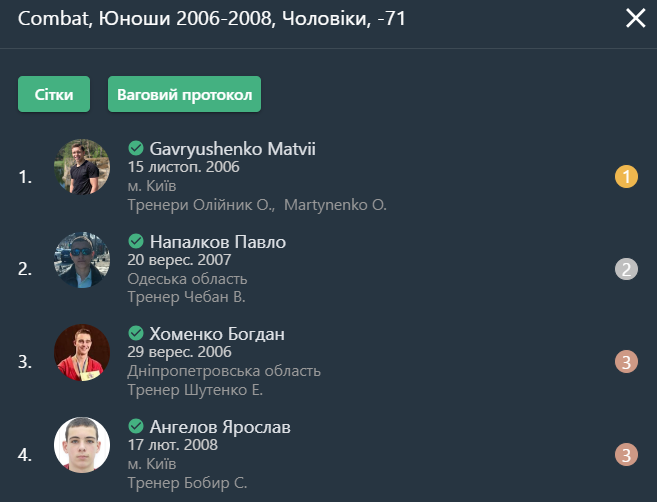Viewport: 657px width, 502px height.
Task: Click Хоменко Богдан's bronze medal badge
Action: click(x=626, y=362)
